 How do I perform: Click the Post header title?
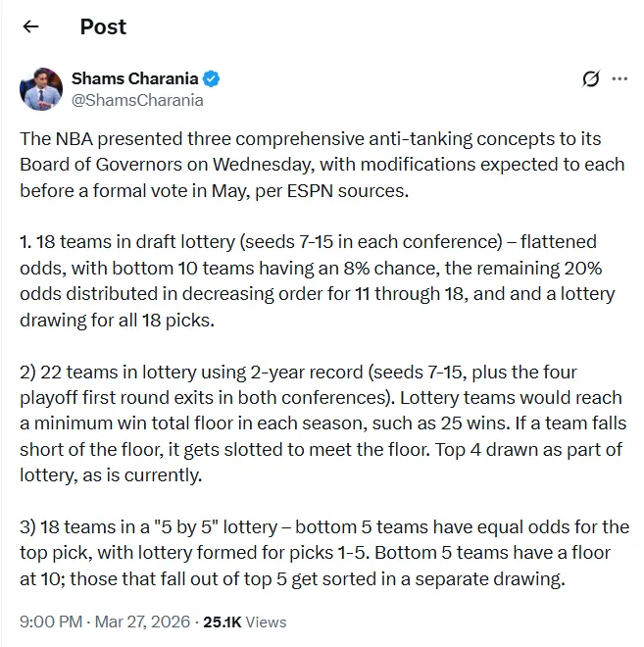103,26
